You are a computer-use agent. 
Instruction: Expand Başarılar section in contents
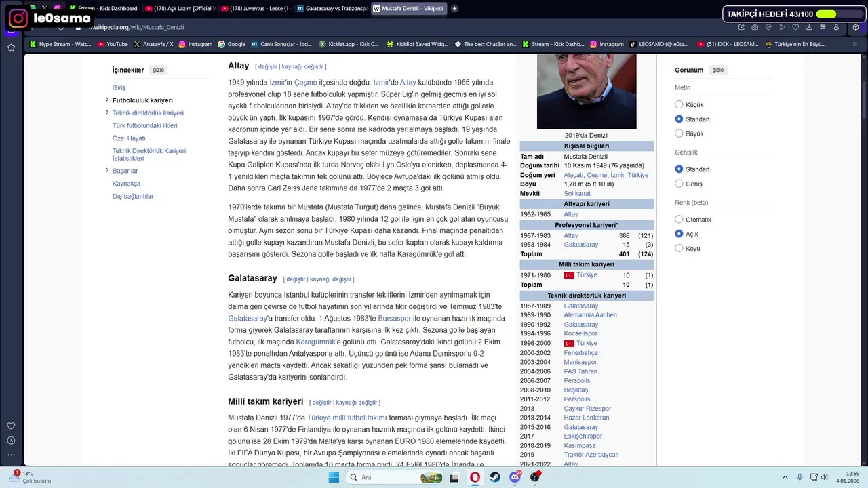107,170
